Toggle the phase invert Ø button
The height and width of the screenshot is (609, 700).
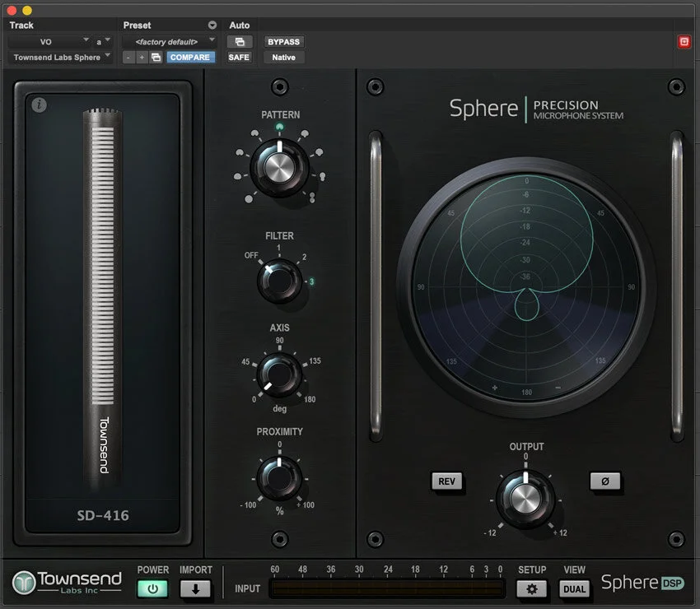[x=605, y=481]
